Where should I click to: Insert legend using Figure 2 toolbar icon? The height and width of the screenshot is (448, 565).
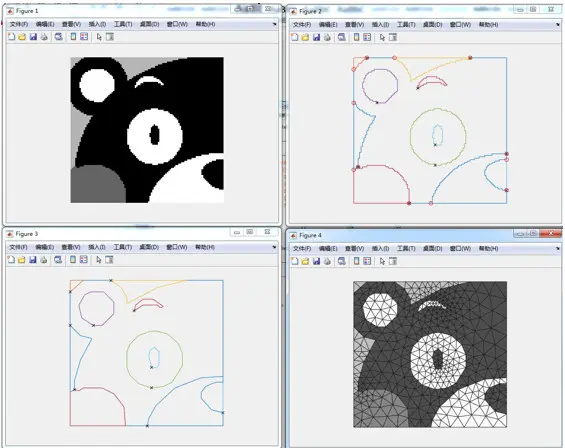367,37
